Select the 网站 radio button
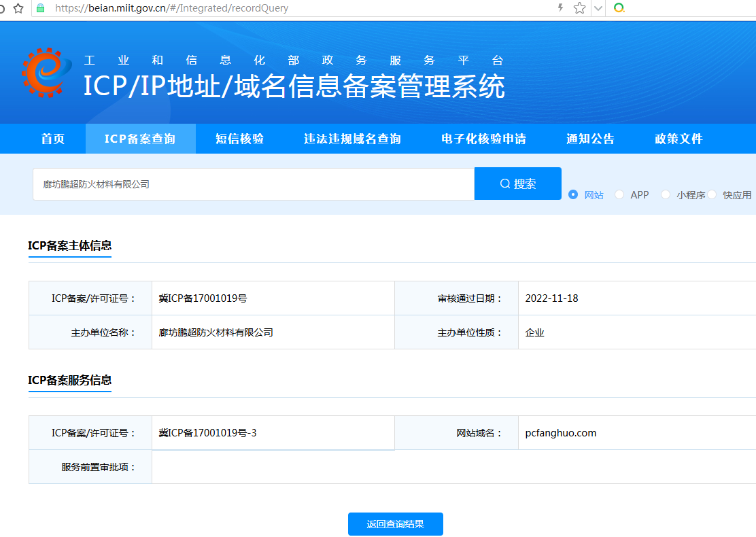 573,194
